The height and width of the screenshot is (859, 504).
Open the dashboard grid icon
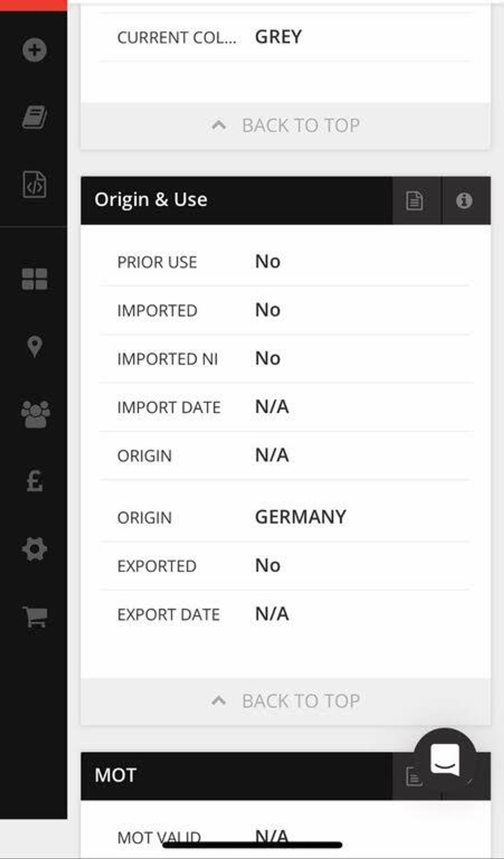click(x=34, y=279)
